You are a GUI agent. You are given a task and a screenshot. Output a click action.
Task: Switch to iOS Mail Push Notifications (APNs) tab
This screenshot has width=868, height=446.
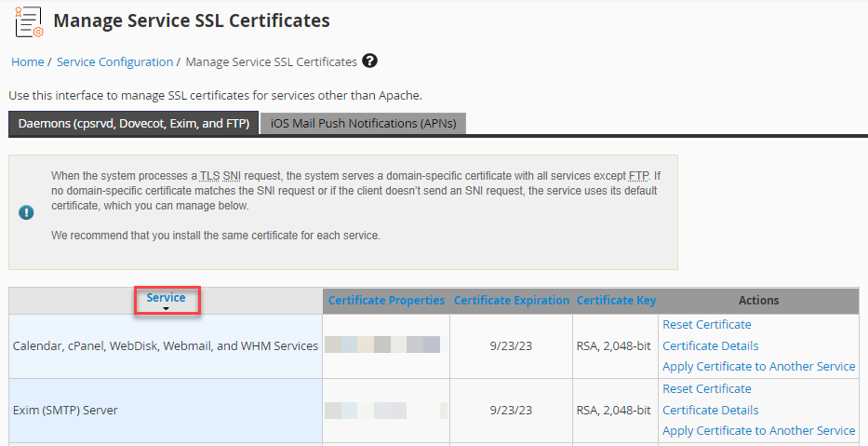(x=363, y=123)
